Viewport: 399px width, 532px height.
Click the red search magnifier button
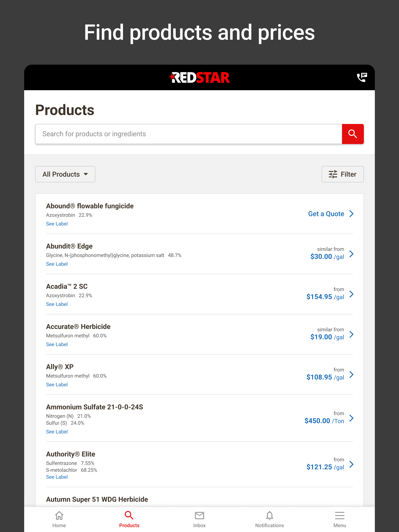(353, 134)
